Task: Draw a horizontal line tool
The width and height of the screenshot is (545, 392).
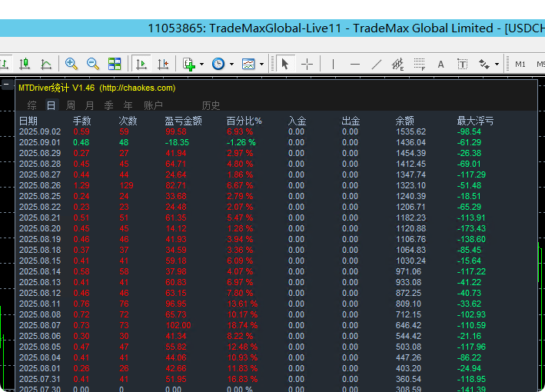Action: (355, 64)
